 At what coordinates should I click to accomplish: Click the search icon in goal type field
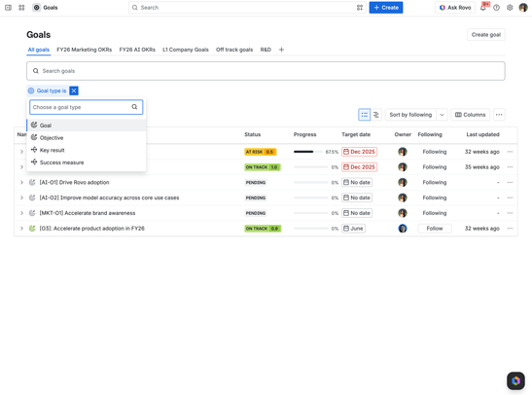click(134, 107)
